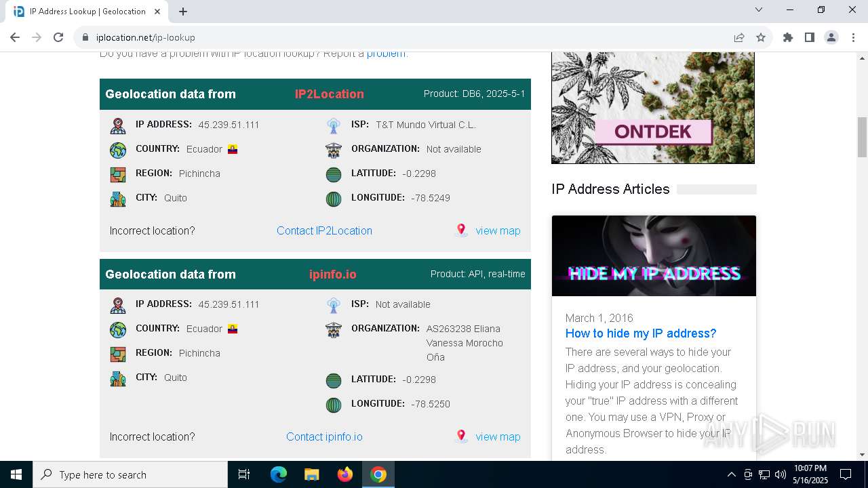Open the notifications action center

846,474
